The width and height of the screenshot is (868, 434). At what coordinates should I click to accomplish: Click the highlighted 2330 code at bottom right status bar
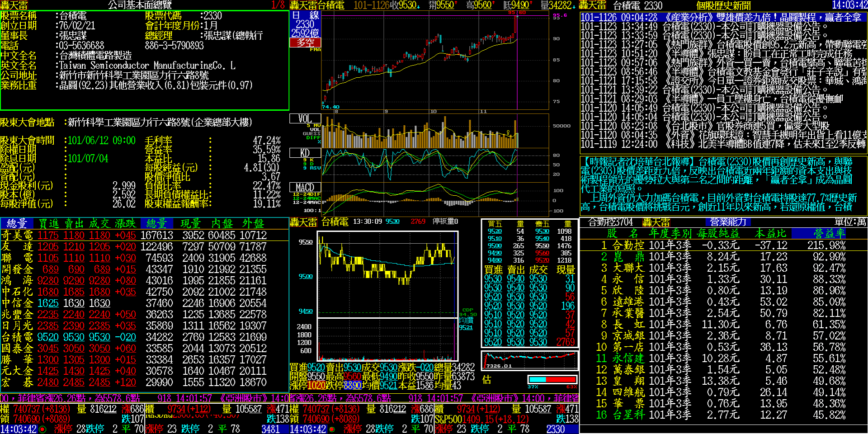click(556, 429)
